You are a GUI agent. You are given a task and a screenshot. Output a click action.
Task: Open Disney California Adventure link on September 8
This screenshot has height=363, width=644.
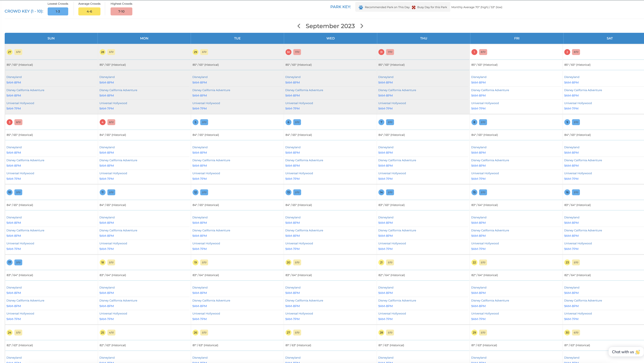(490, 160)
